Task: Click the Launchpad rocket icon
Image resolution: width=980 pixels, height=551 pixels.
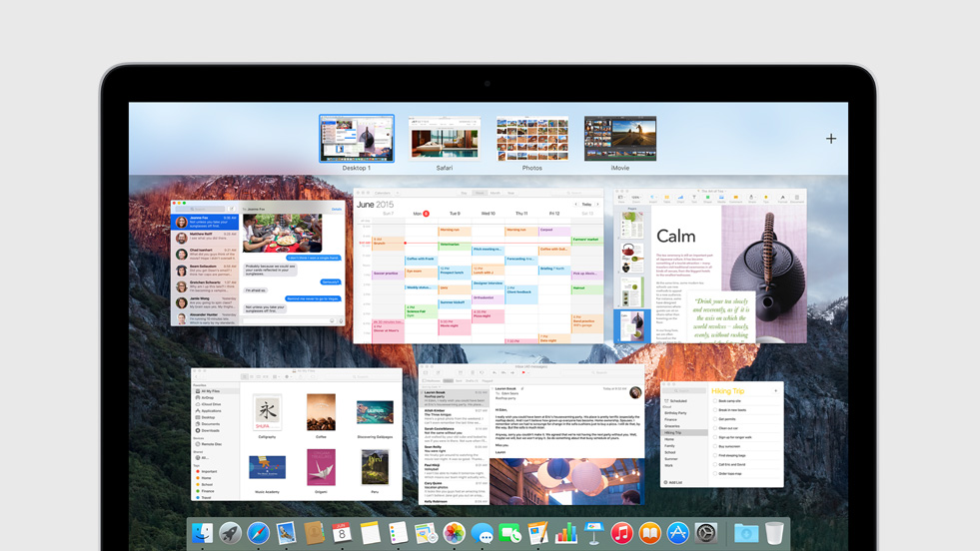Action: tap(231, 534)
